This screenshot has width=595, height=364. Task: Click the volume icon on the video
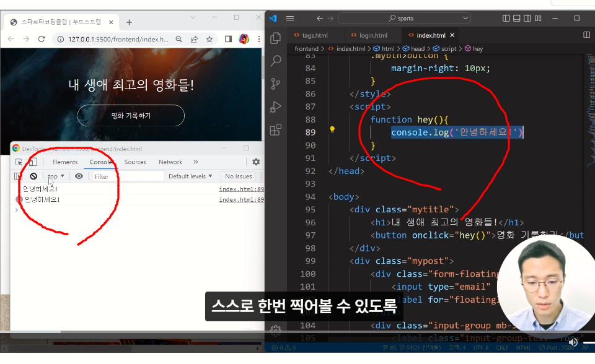click(x=573, y=342)
